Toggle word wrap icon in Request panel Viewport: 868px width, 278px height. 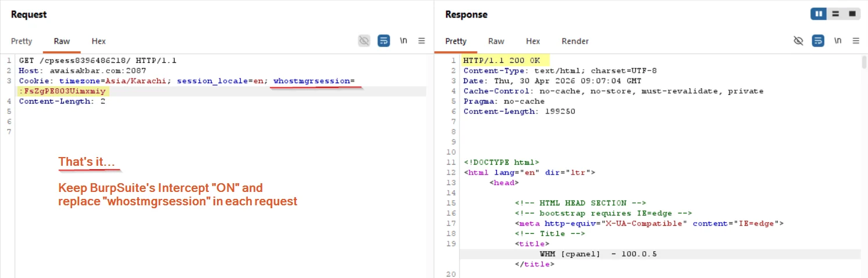tap(384, 41)
